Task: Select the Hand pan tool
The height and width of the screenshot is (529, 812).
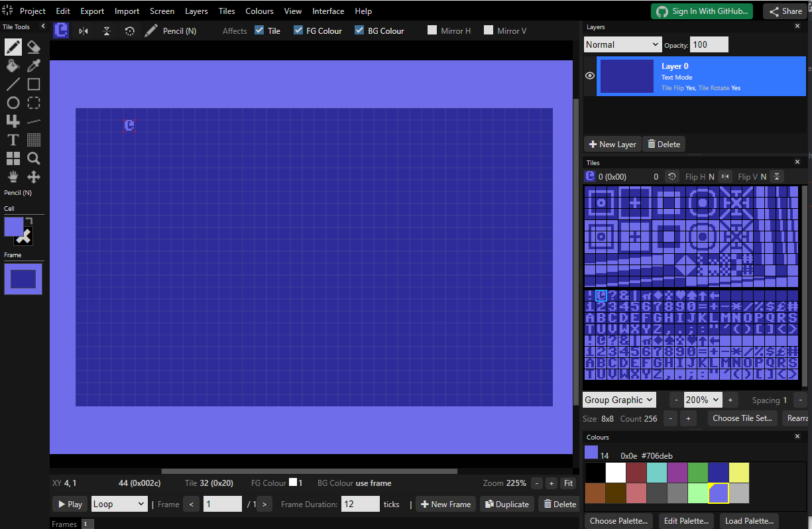Action: 13,177
